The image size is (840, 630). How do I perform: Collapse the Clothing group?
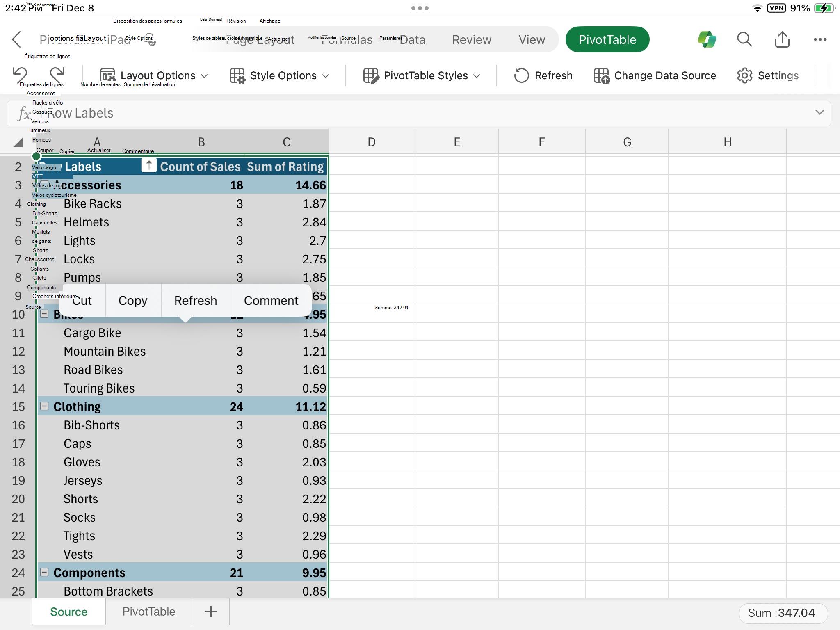[x=44, y=406]
